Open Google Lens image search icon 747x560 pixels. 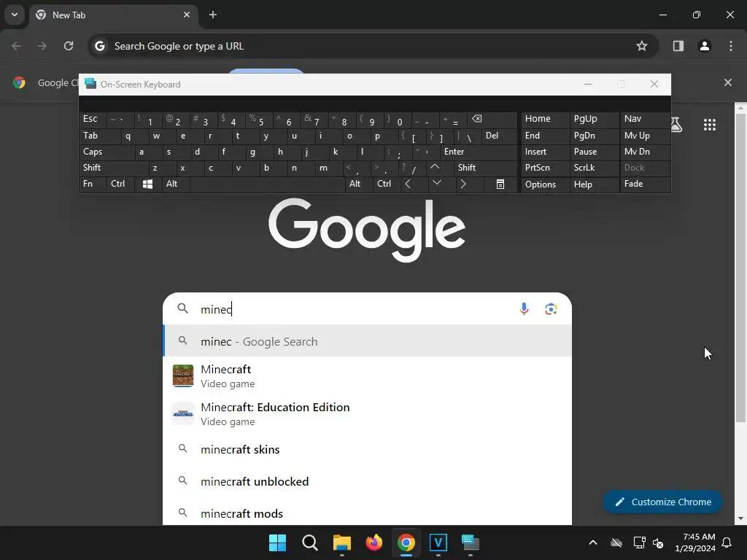click(x=551, y=309)
